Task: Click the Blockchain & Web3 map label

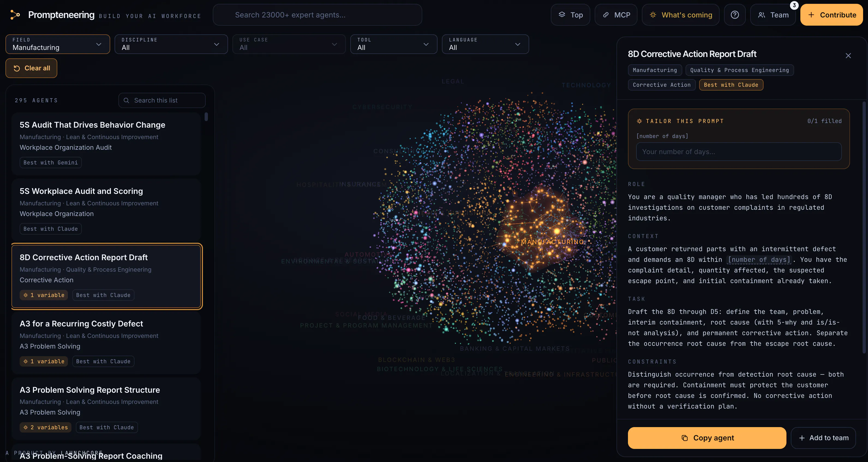Action: point(417,360)
